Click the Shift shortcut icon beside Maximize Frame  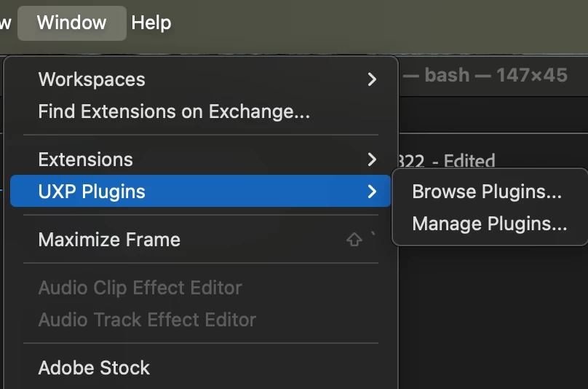pos(354,240)
